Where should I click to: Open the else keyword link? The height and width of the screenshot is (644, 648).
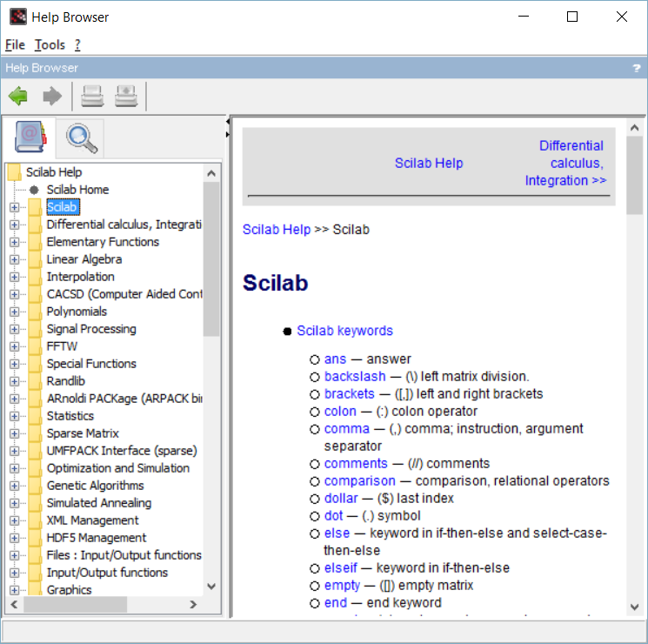[x=337, y=533]
